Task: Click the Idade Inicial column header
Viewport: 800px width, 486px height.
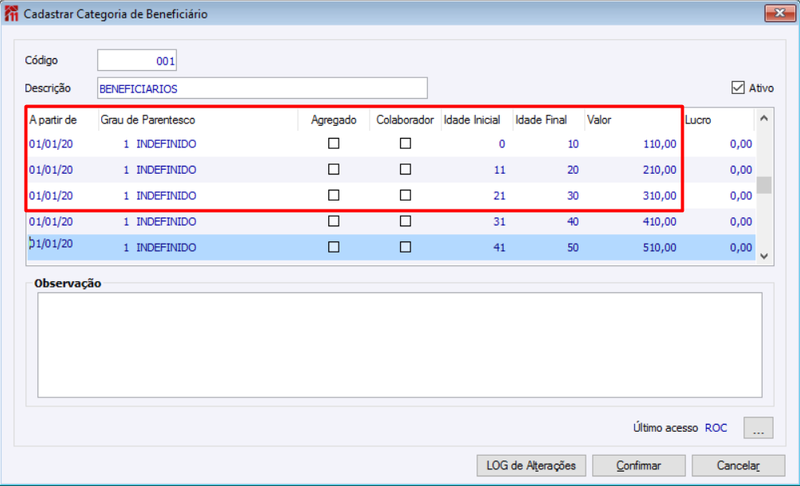Action: (477, 120)
